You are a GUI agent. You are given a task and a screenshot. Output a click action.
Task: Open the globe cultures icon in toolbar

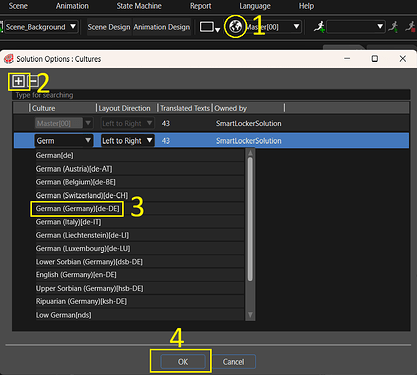[x=236, y=26]
